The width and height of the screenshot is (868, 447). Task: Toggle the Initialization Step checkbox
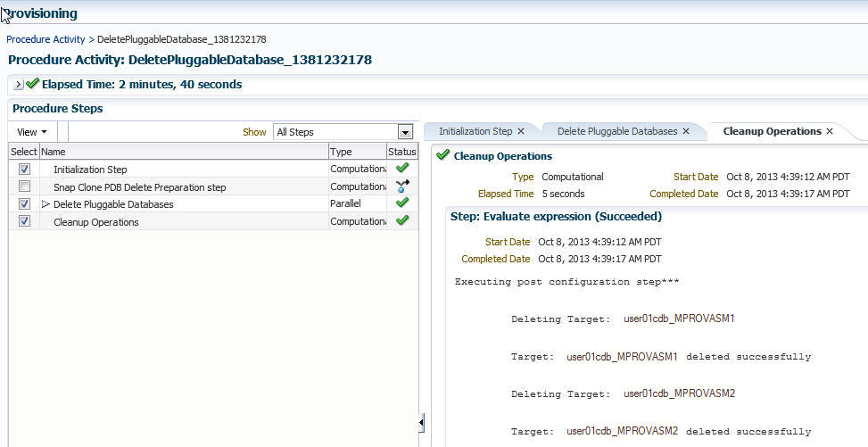coord(24,169)
